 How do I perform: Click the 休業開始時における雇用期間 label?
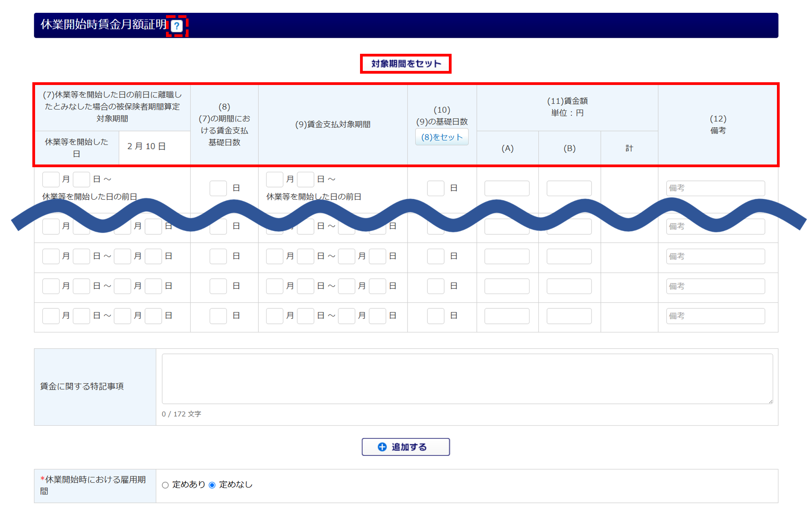[x=94, y=485]
